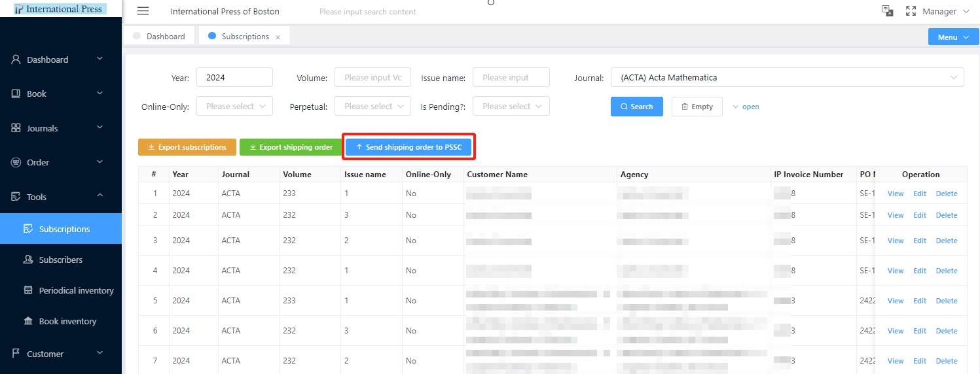Image resolution: width=980 pixels, height=374 pixels.
Task: Click Export shipping order button
Action: tap(290, 147)
